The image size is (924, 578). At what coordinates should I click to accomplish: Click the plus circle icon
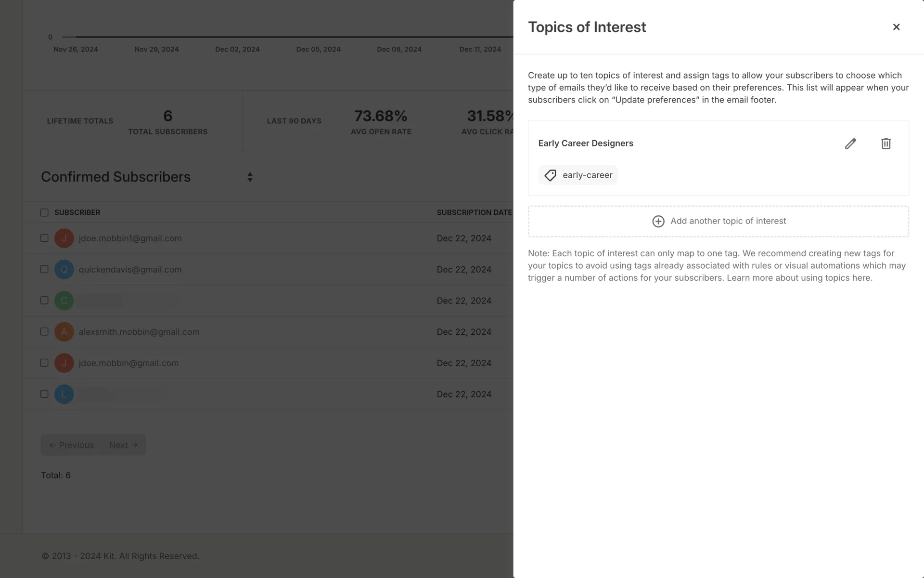point(658,221)
